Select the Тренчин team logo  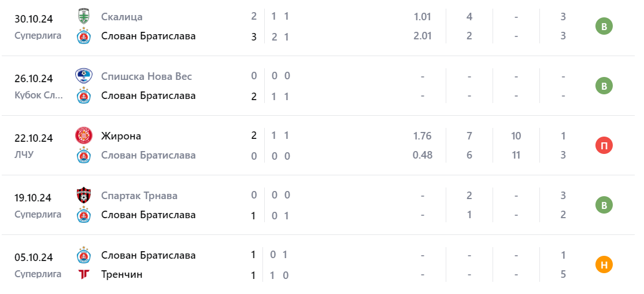click(84, 274)
